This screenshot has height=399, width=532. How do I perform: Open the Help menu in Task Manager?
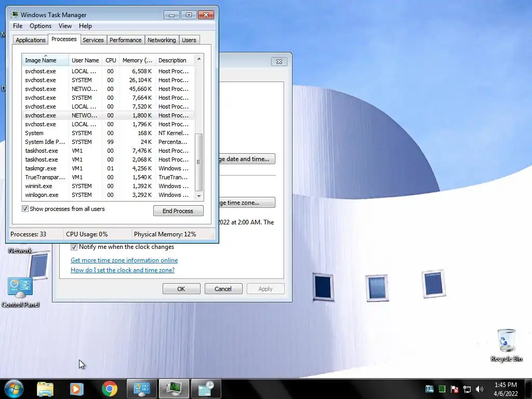click(x=85, y=26)
